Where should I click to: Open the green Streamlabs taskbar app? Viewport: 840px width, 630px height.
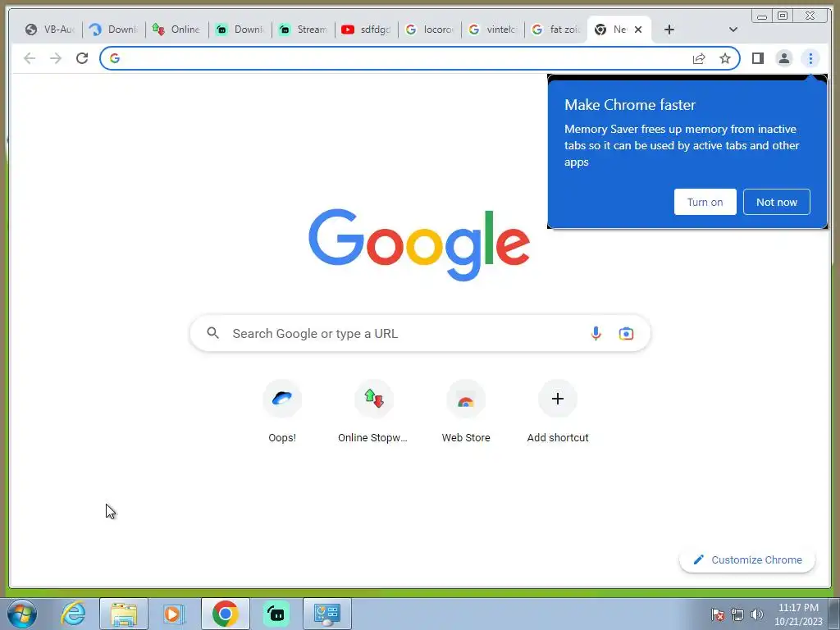pos(276,614)
